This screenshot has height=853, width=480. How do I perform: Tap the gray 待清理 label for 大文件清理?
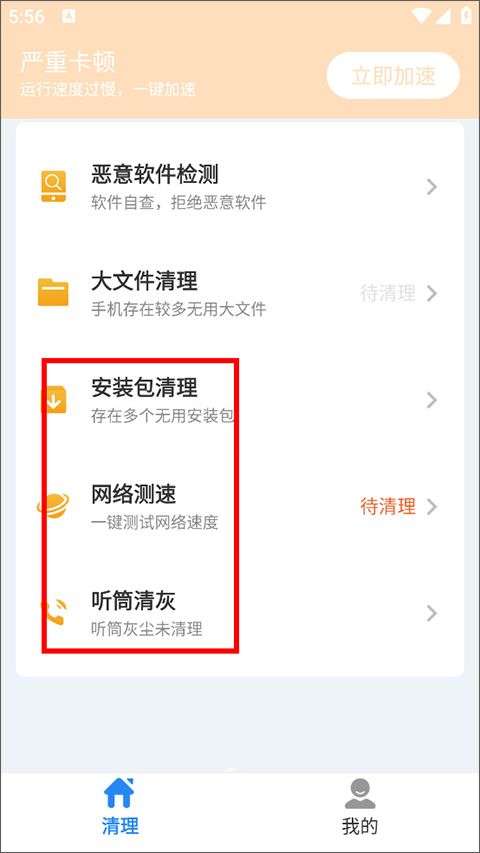pos(388,293)
